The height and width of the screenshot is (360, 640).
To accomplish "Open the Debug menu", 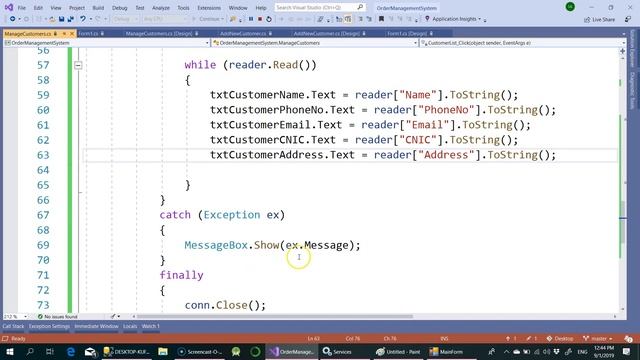I will (x=120, y=8).
